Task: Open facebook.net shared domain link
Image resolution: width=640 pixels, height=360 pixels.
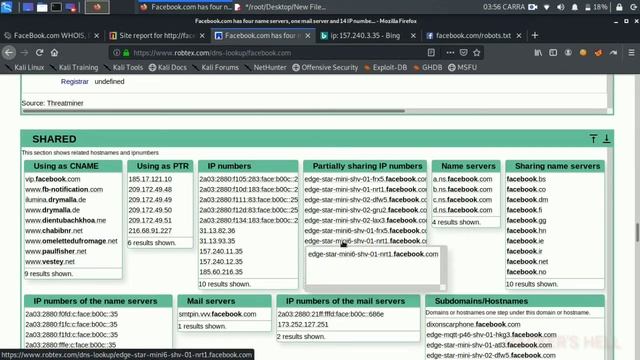Action: click(527, 262)
